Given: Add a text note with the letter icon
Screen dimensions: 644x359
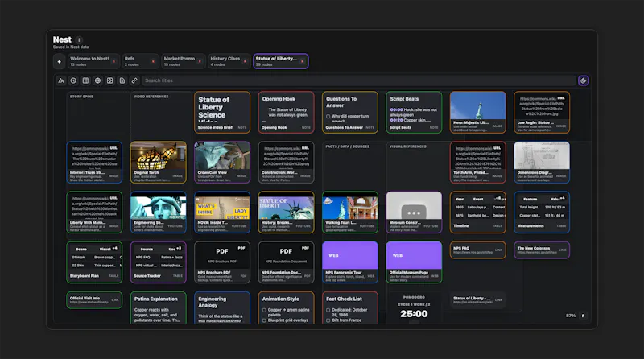Looking at the screenshot, I should [61, 80].
